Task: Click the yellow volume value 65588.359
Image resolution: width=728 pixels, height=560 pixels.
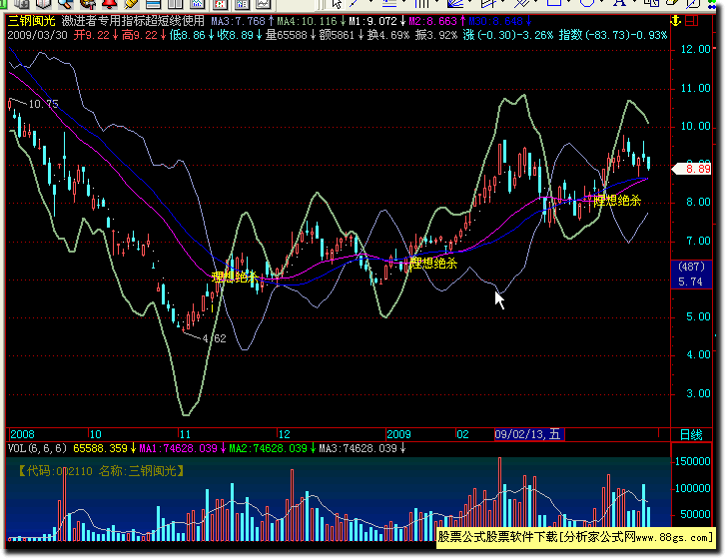Action: (x=100, y=448)
